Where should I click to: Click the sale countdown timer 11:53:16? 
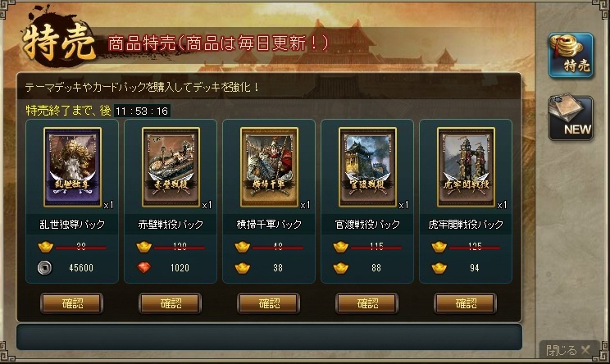pos(142,111)
